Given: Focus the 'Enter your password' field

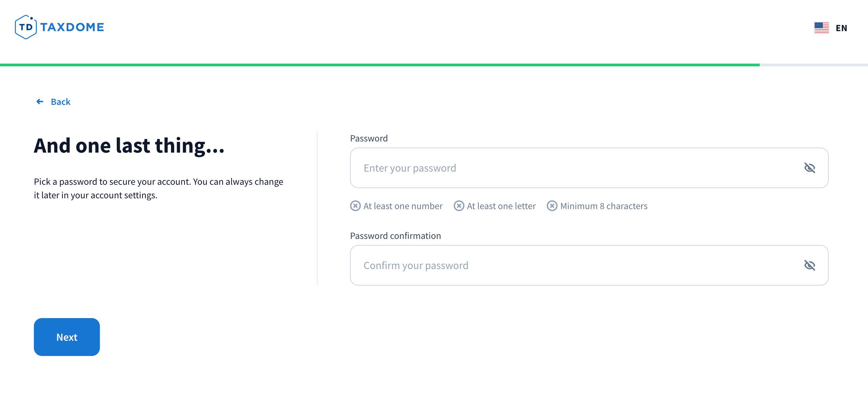Looking at the screenshot, I should pos(576,168).
